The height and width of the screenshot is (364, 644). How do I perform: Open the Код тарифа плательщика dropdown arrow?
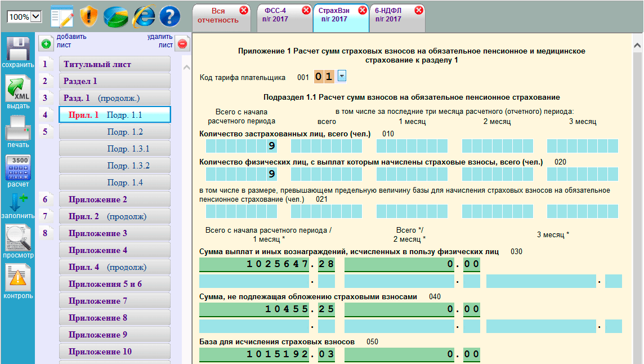click(342, 76)
